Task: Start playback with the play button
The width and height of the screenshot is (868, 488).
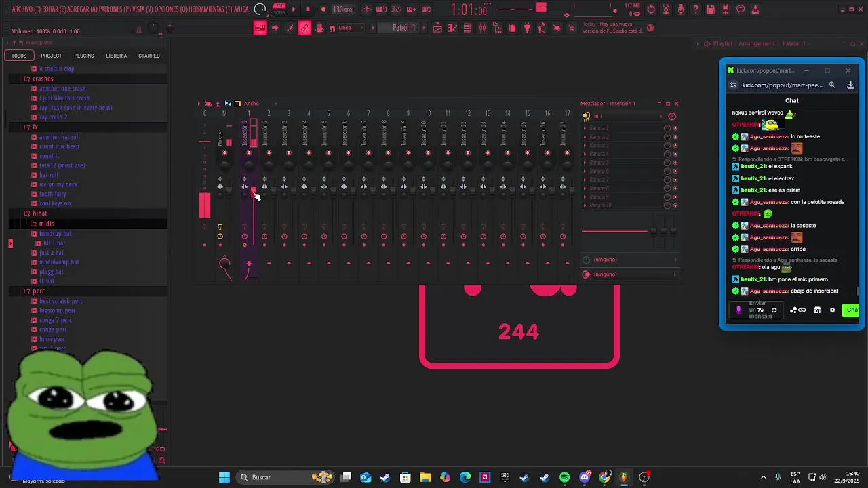Action: pos(294,9)
